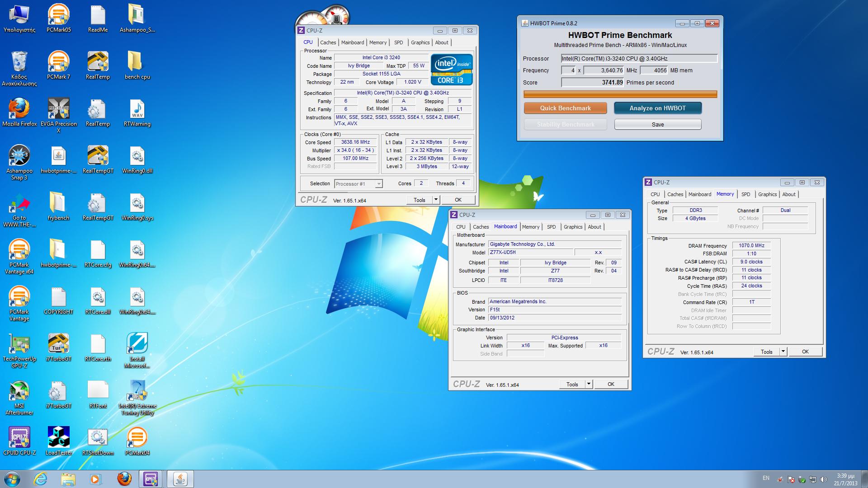
Task: Click Save button in HWBOT Prime
Action: pos(658,124)
